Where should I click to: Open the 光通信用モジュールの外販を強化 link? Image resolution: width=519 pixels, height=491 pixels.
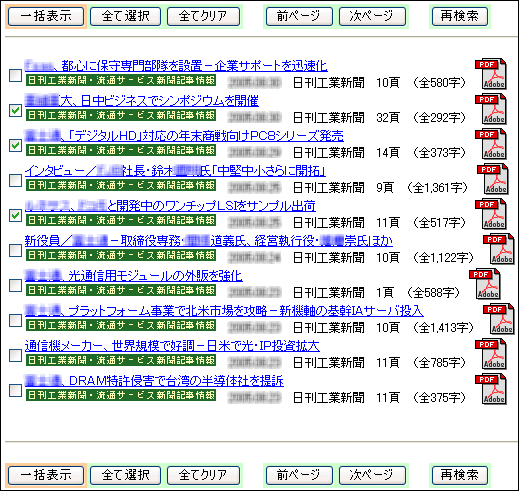133,275
